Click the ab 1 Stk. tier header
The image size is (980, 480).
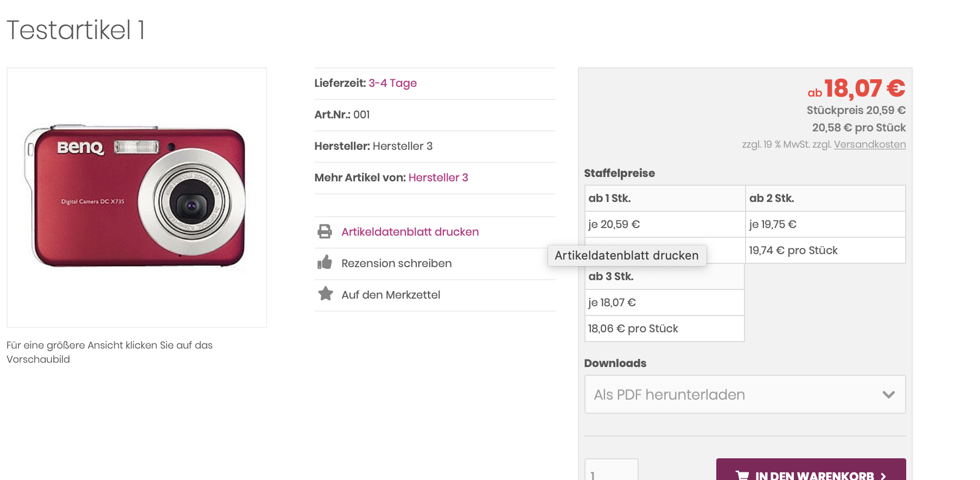pyautogui.click(x=609, y=198)
